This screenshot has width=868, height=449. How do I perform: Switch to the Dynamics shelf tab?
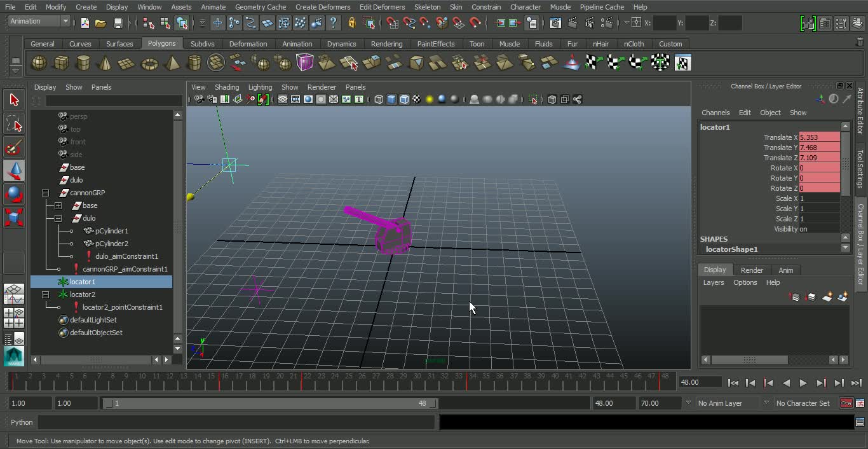[341, 44]
